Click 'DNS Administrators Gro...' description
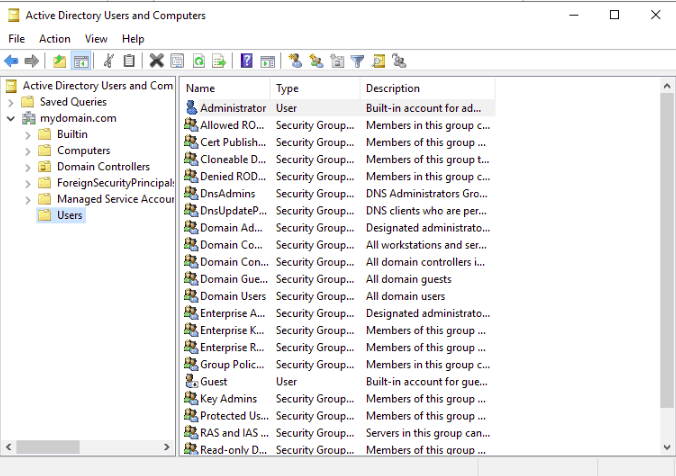Screen dimensions: 676x476 pos(426,193)
